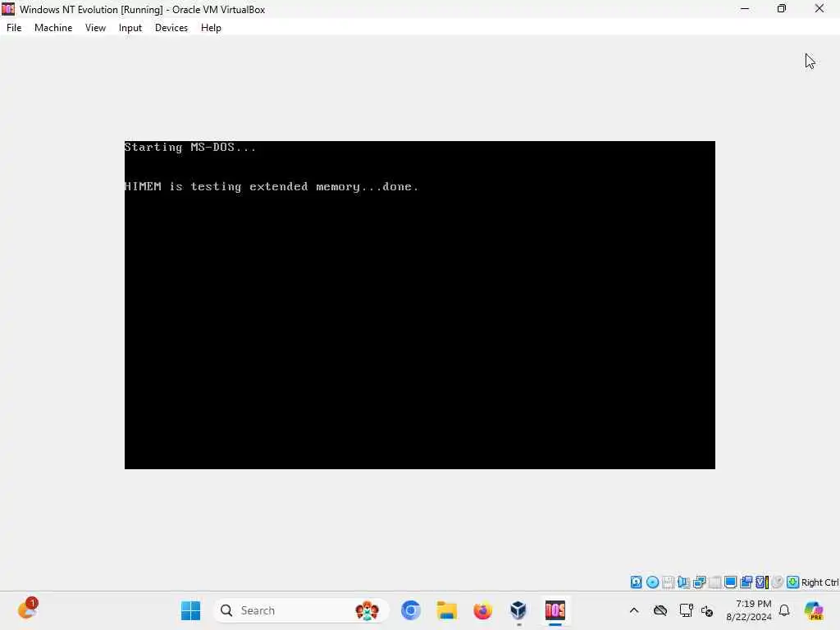Click the greyed mouse integration indicator
The image size is (840, 630).
[778, 582]
